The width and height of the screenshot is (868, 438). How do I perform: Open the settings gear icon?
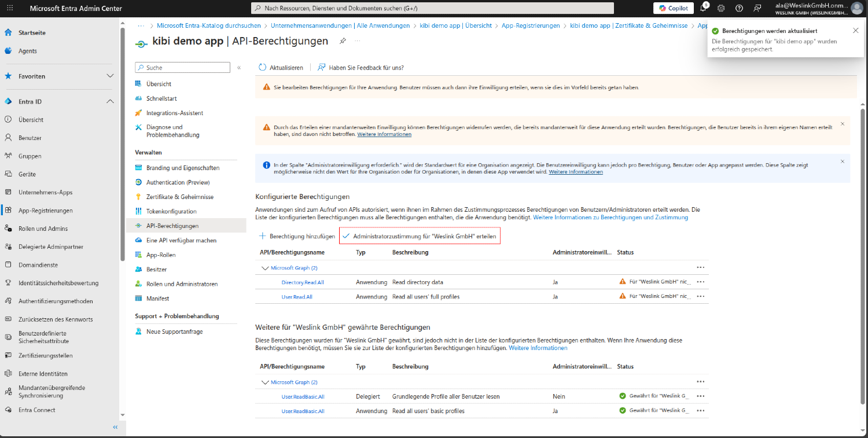(x=721, y=8)
